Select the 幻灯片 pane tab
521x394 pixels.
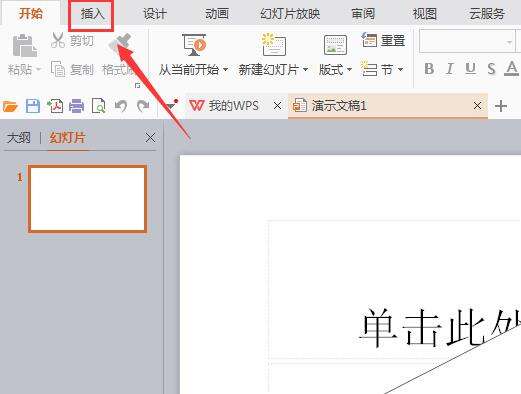(67, 138)
